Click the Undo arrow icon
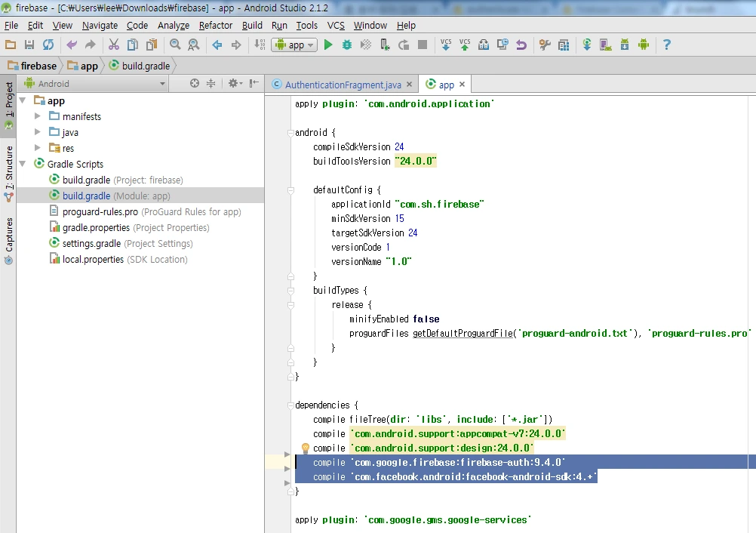Image resolution: width=756 pixels, height=533 pixels. click(x=72, y=45)
